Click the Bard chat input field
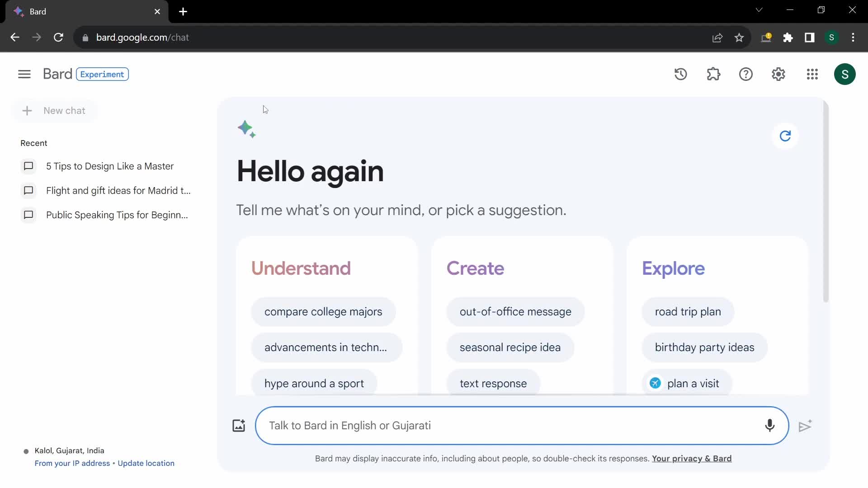868x488 pixels. [523, 426]
